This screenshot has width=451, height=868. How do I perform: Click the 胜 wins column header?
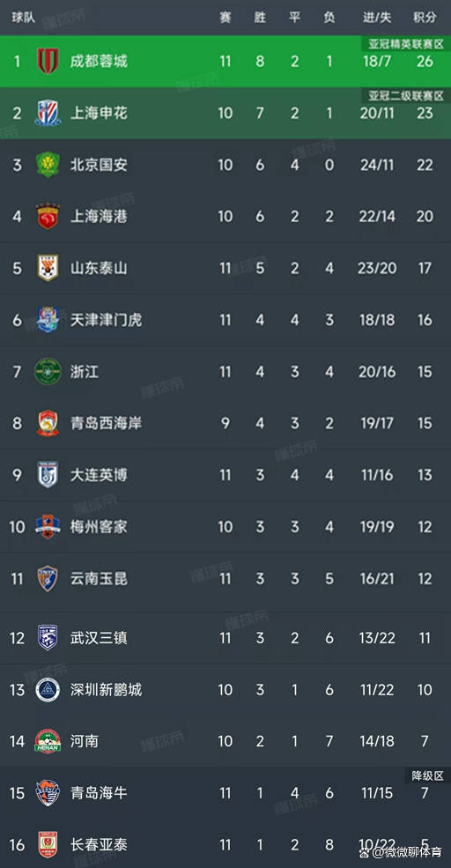pyautogui.click(x=260, y=17)
